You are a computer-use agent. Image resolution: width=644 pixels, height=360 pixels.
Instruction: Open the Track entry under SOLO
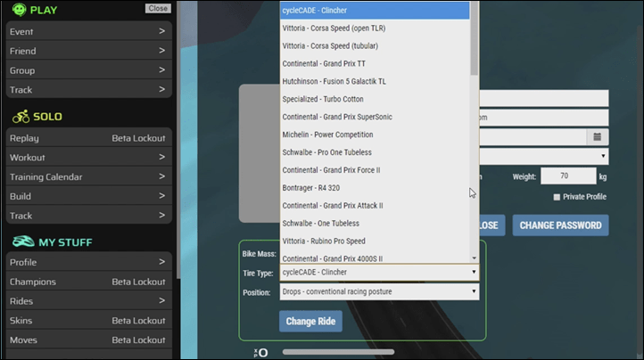(88, 215)
